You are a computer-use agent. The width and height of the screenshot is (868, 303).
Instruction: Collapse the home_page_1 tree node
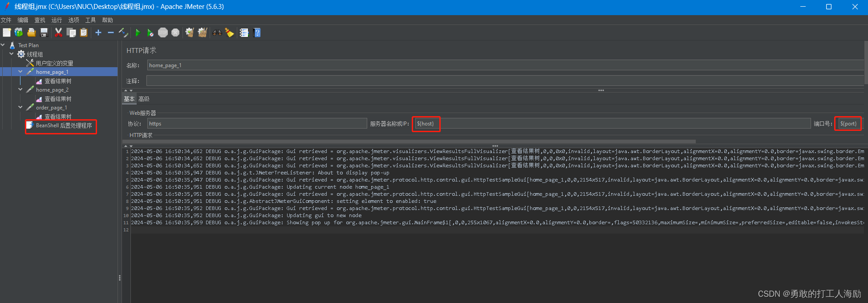coord(20,72)
